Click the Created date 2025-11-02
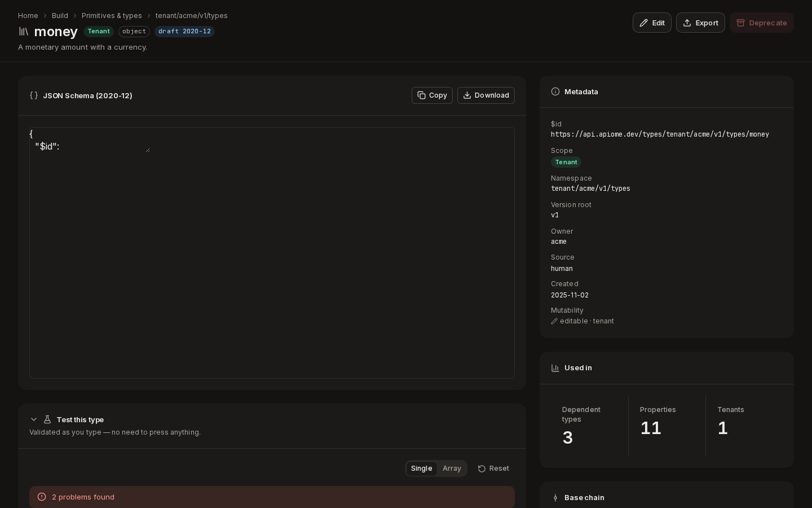 point(570,295)
